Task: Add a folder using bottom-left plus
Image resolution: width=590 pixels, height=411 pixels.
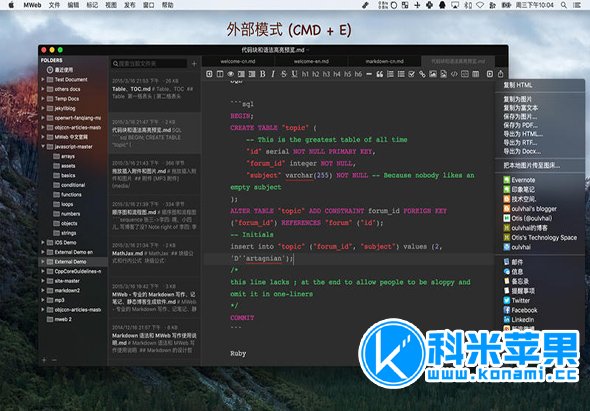Action: click(x=44, y=360)
